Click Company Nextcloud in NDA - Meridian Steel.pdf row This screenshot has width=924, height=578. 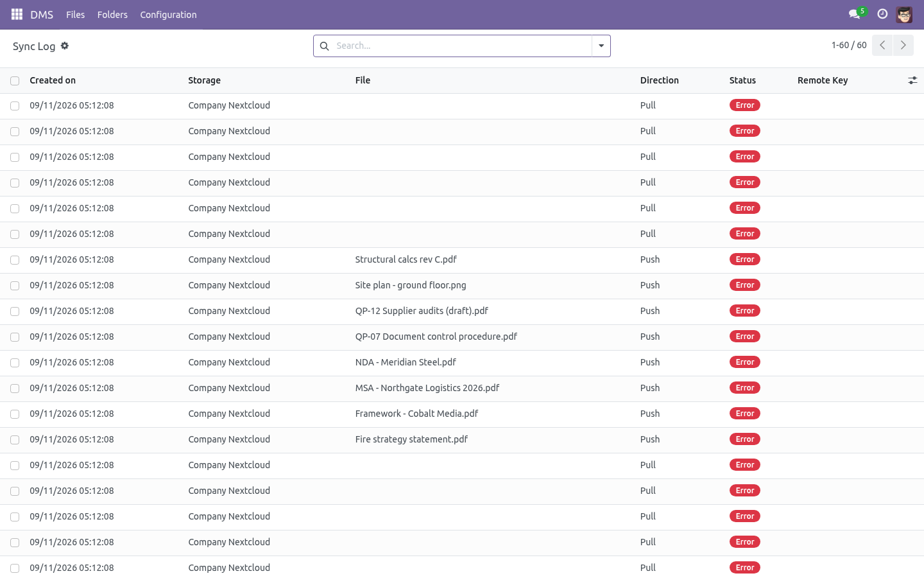point(229,362)
